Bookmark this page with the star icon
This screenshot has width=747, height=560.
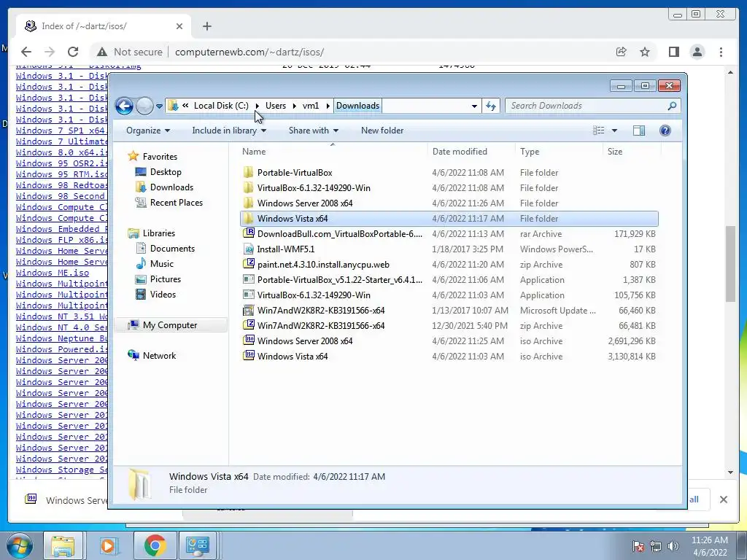point(645,52)
